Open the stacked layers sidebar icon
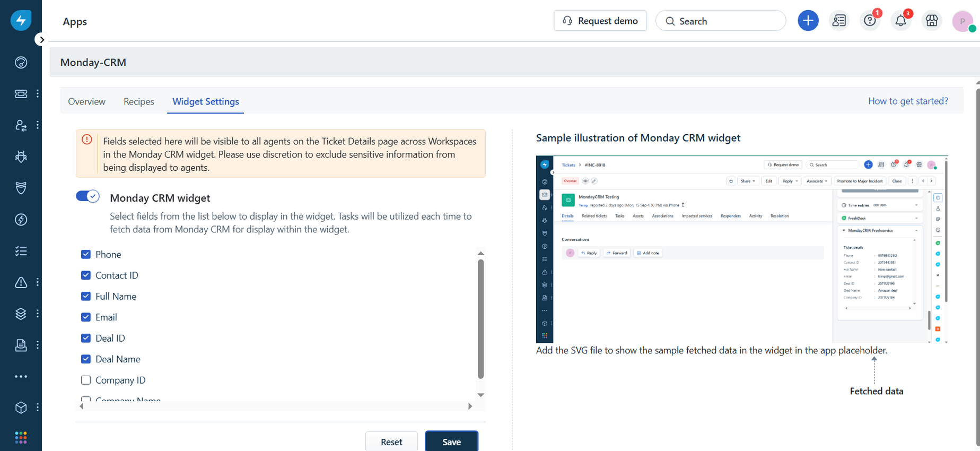Screen dimensions: 980x451 click(21, 314)
